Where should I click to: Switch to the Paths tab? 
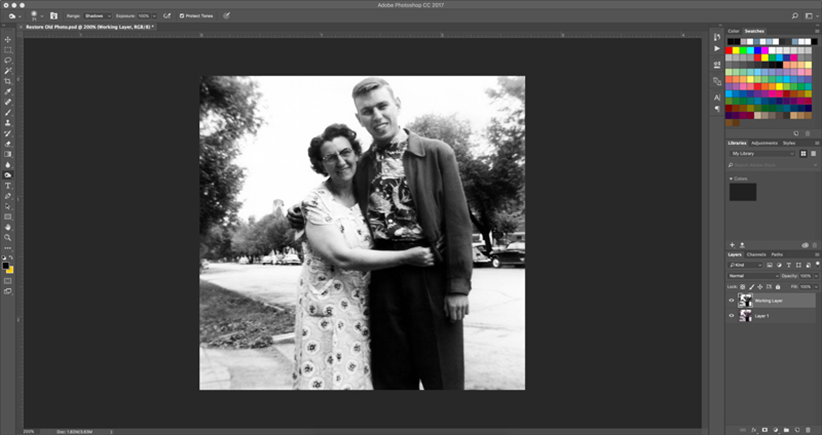[x=777, y=255]
